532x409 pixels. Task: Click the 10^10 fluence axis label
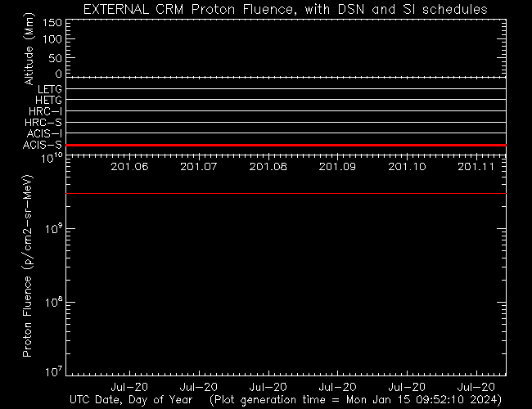[52, 158]
